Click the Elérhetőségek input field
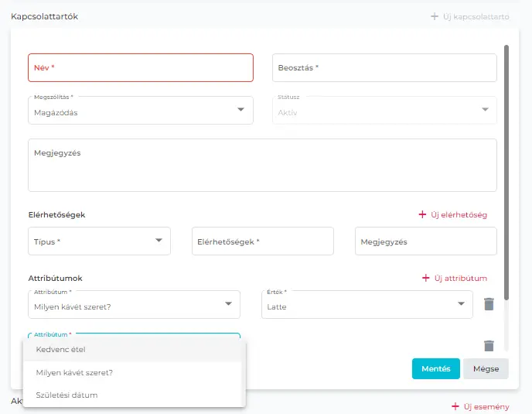 (262, 241)
